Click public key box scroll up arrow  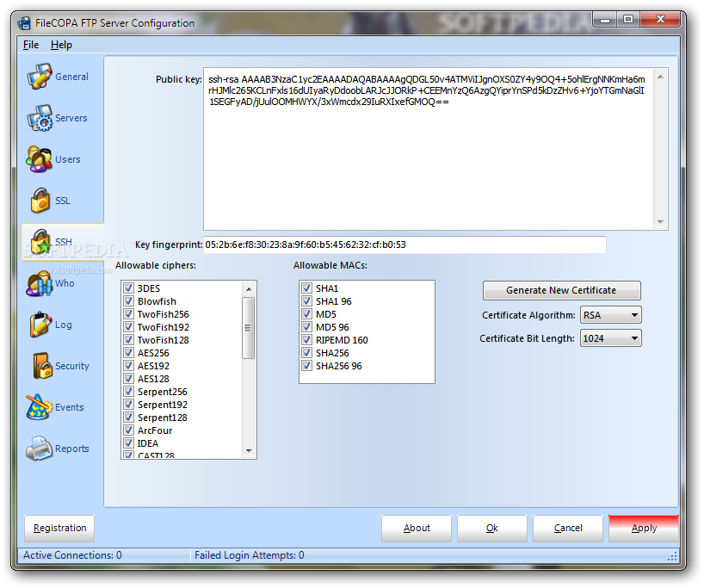tap(660, 77)
